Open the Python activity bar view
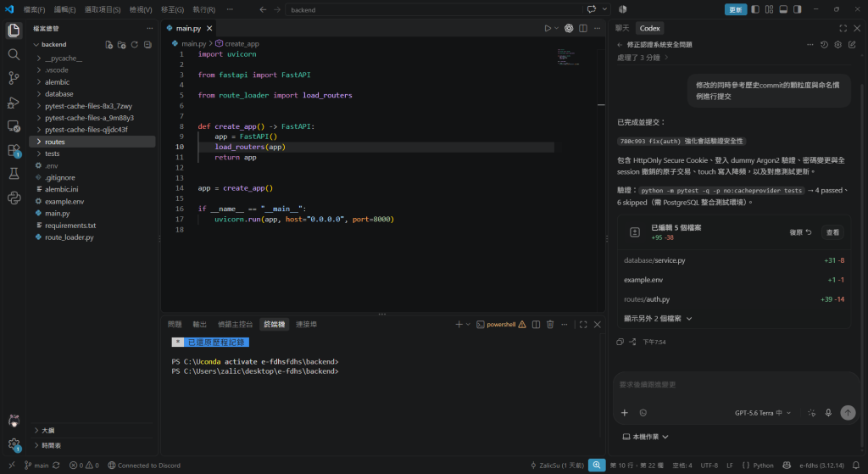Screen dimensions: 868x474 click(x=14, y=198)
